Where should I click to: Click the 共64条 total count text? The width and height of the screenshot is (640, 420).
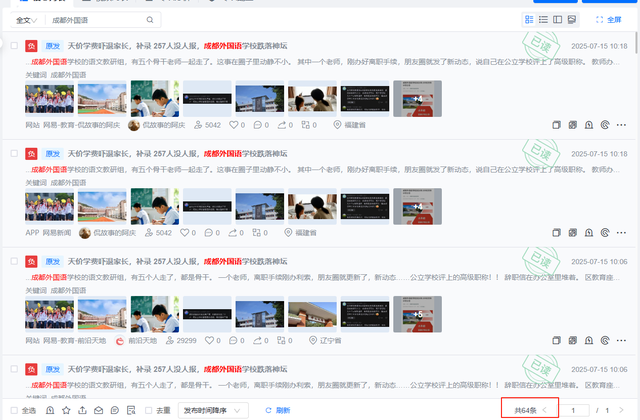tap(525, 411)
